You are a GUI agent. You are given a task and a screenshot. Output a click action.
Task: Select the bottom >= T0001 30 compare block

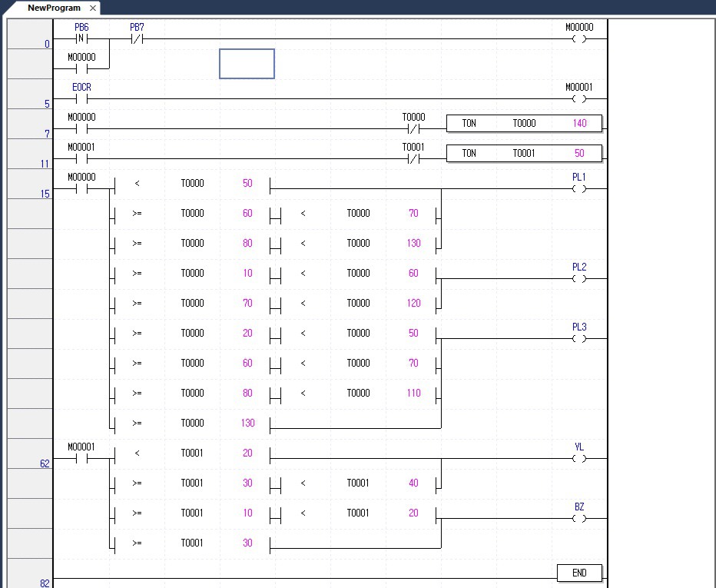pyautogui.click(x=192, y=543)
